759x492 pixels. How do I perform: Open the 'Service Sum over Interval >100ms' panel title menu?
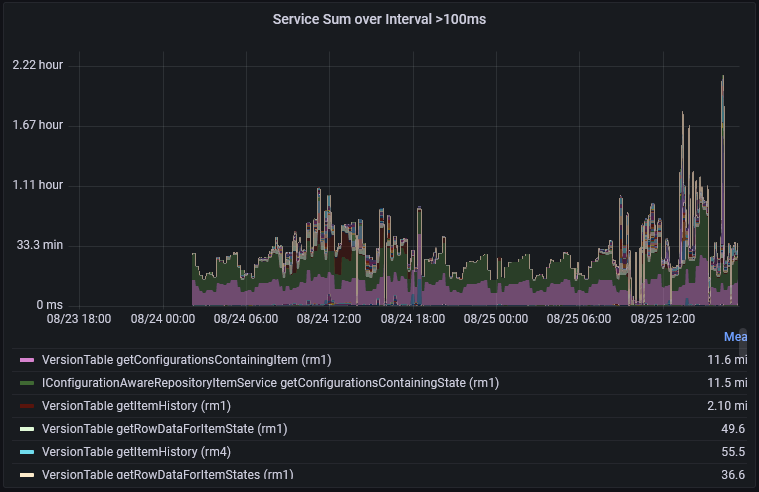379,19
